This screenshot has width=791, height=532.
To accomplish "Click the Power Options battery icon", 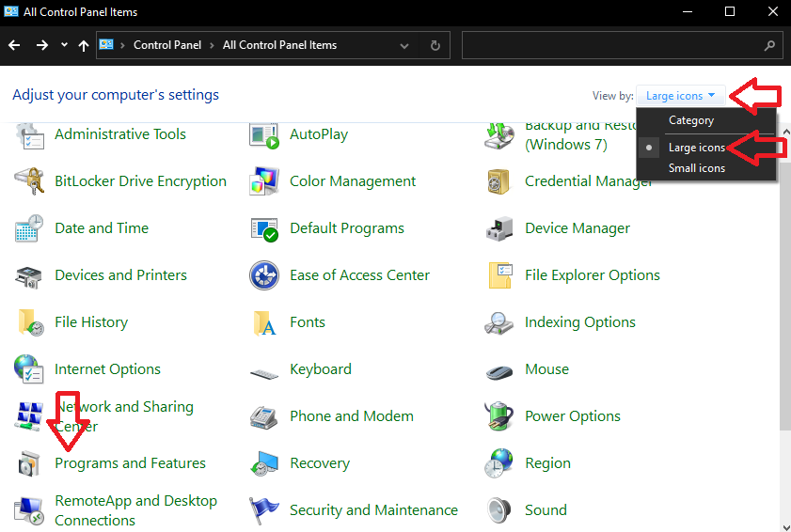I will [x=499, y=416].
